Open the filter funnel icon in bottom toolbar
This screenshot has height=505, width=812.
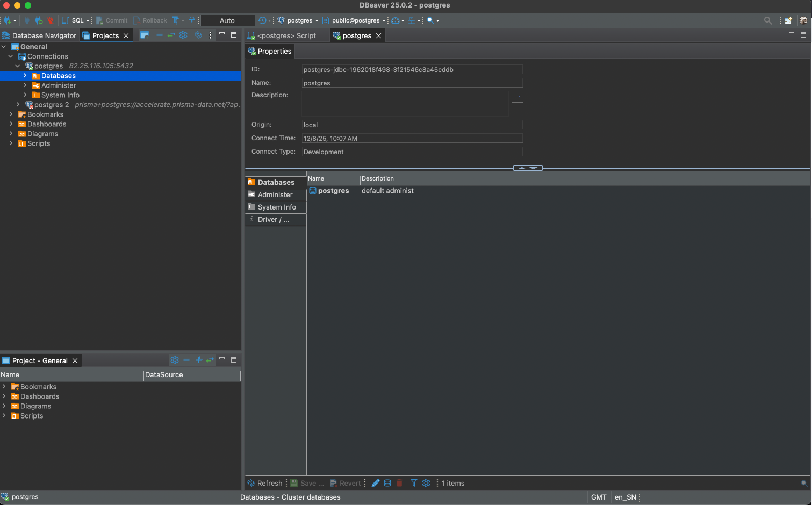pyautogui.click(x=413, y=483)
